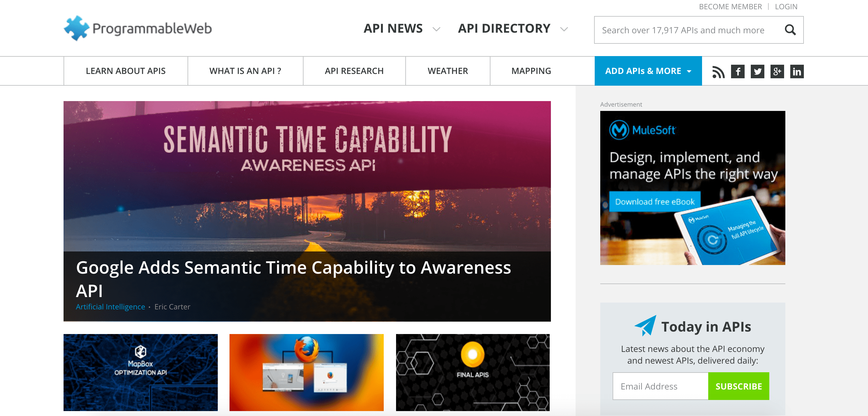Open the Eric Carter author link
The image size is (868, 416).
click(x=172, y=307)
